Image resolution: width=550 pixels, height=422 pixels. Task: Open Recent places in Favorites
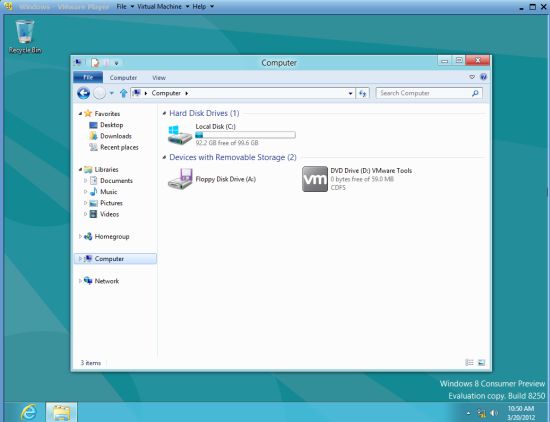pos(119,147)
